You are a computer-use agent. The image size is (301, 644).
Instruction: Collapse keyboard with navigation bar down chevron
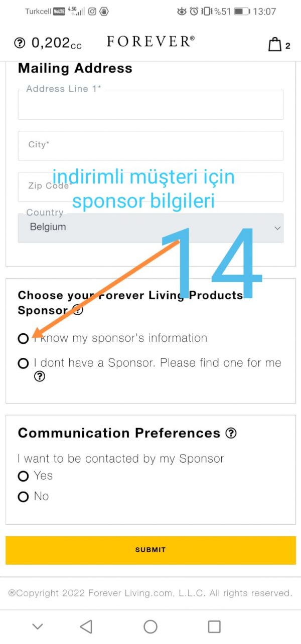coord(38,626)
